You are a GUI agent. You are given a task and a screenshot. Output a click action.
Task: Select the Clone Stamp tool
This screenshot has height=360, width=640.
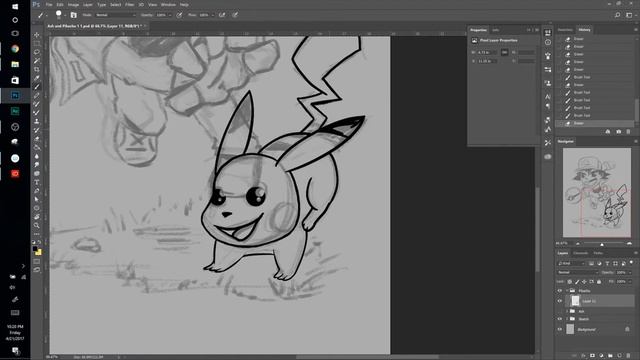pyautogui.click(x=37, y=121)
